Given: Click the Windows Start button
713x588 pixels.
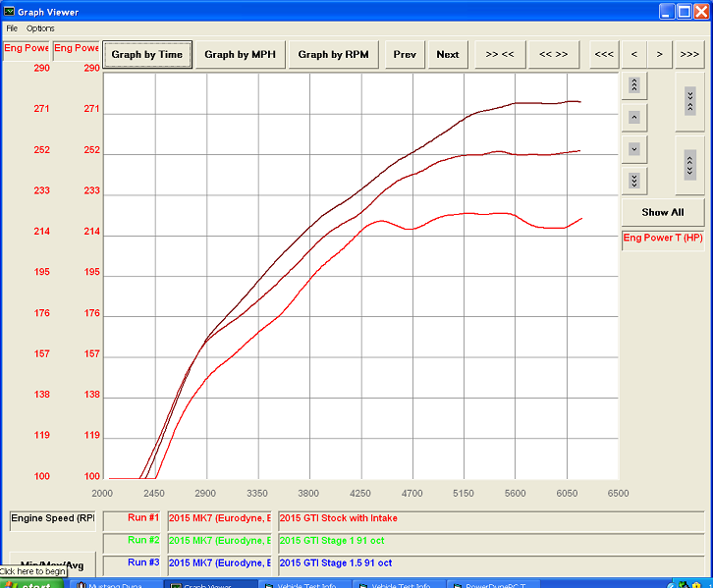Looking at the screenshot, I should [x=32, y=584].
